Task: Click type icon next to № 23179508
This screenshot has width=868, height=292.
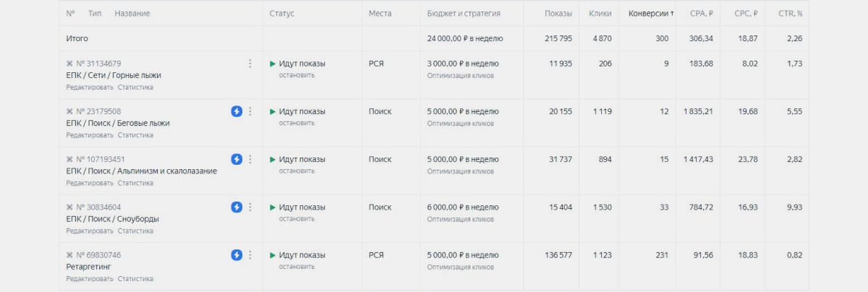Action: click(x=69, y=111)
